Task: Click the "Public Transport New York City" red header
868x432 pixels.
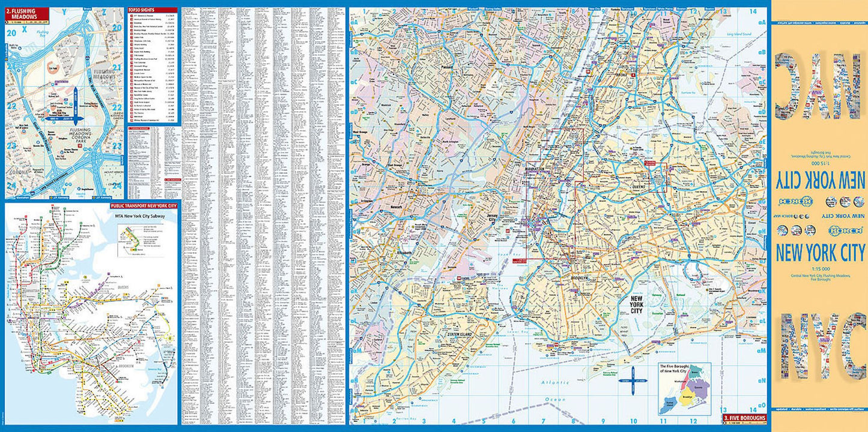Action: (x=143, y=206)
